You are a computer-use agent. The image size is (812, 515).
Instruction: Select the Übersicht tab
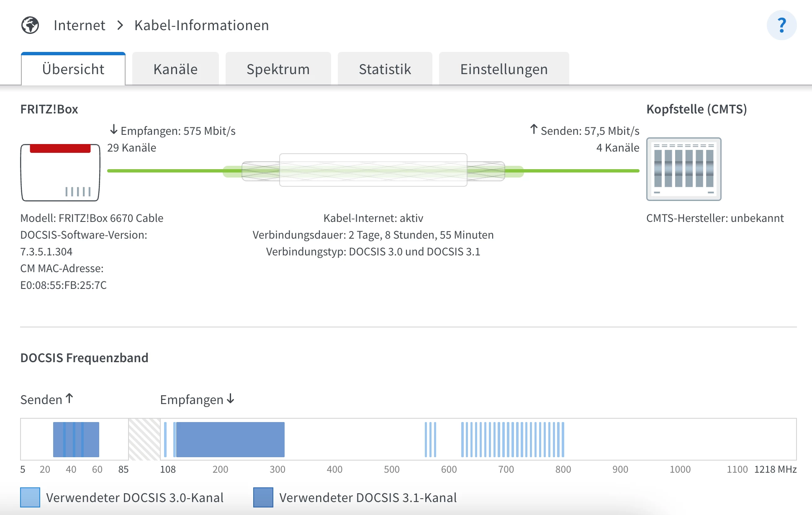tap(73, 69)
